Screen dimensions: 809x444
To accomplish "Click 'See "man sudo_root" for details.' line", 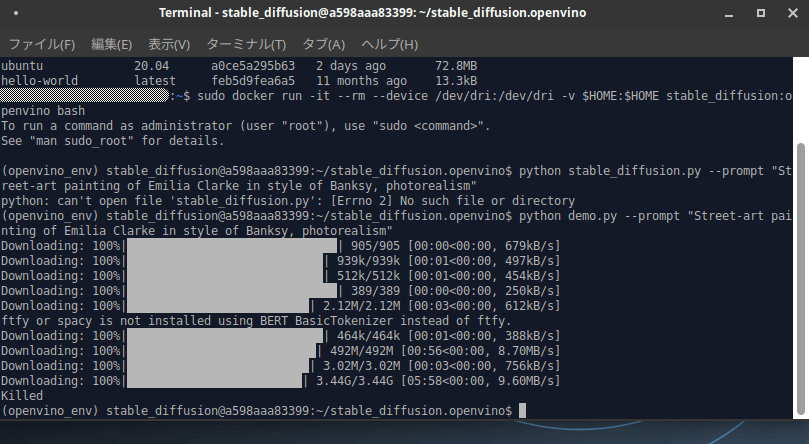I will tap(112, 141).
